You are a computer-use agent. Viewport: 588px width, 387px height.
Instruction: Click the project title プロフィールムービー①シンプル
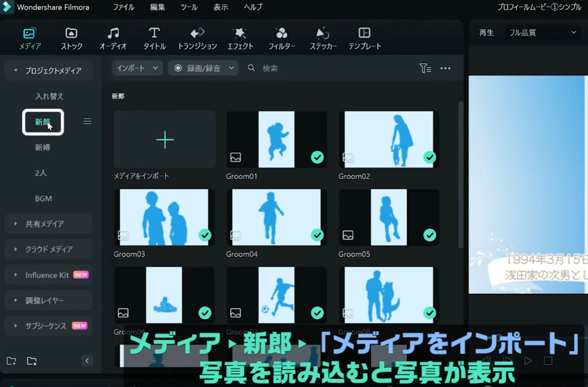[539, 7]
